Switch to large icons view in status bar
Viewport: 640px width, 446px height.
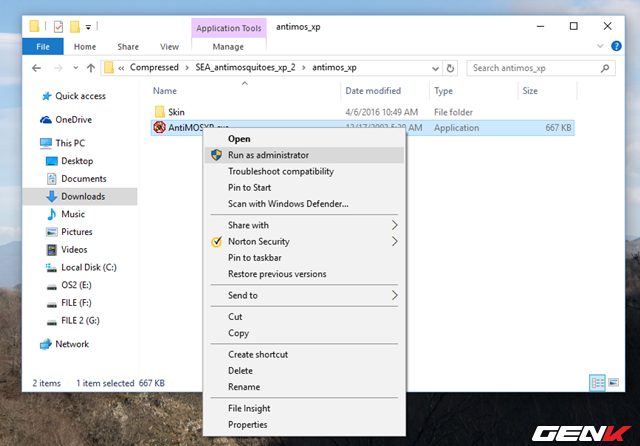coord(612,382)
